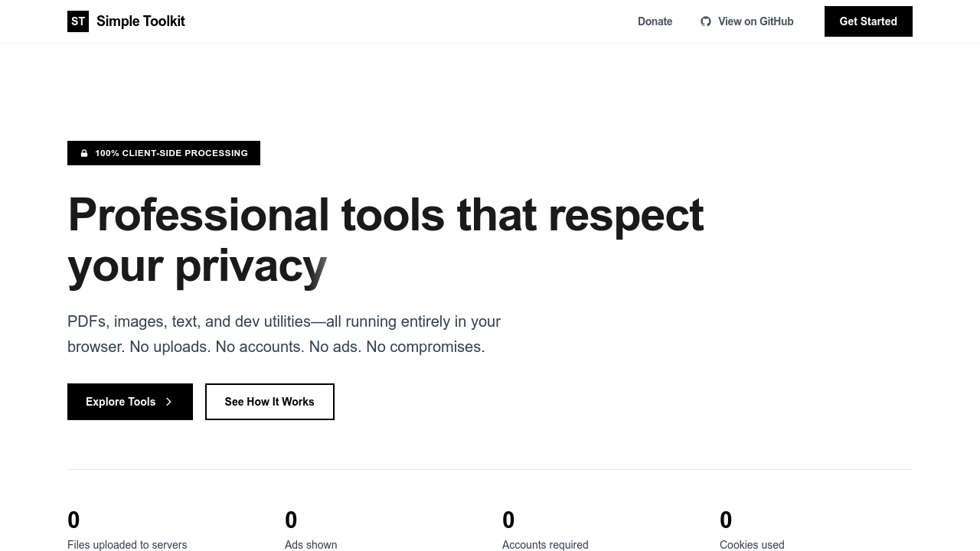
Task: Click the GitHub mark icon in the navbar
Action: [x=706, y=21]
